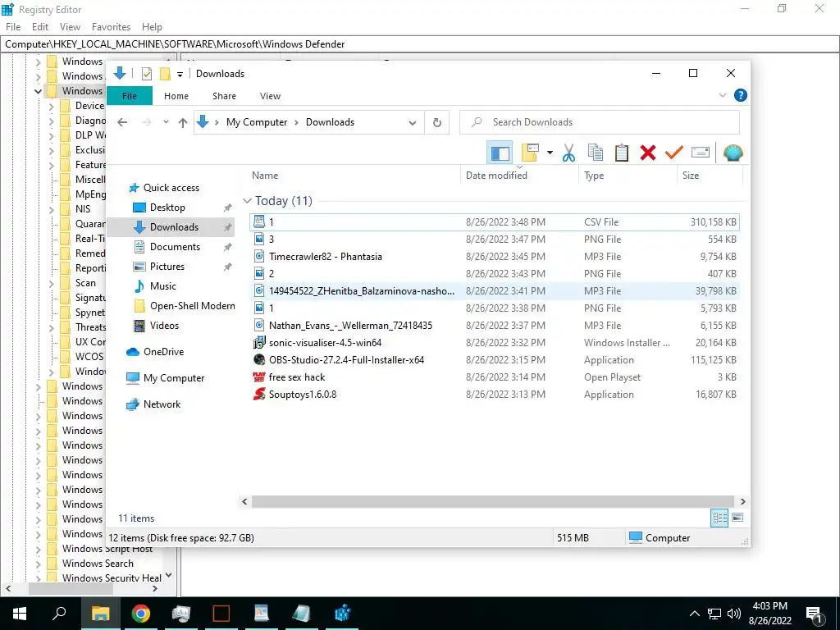Select Videos in navigation pane
This screenshot has width=840, height=630.
(164, 326)
